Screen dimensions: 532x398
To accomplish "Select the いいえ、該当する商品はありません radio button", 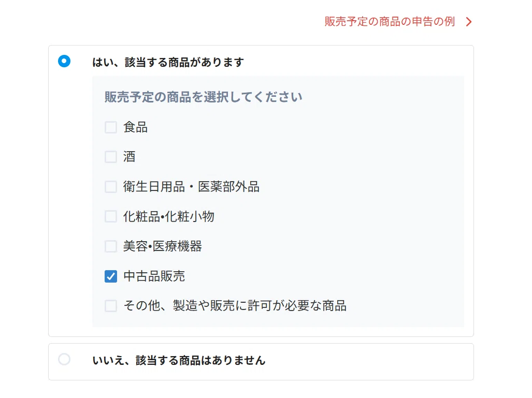I will (64, 359).
